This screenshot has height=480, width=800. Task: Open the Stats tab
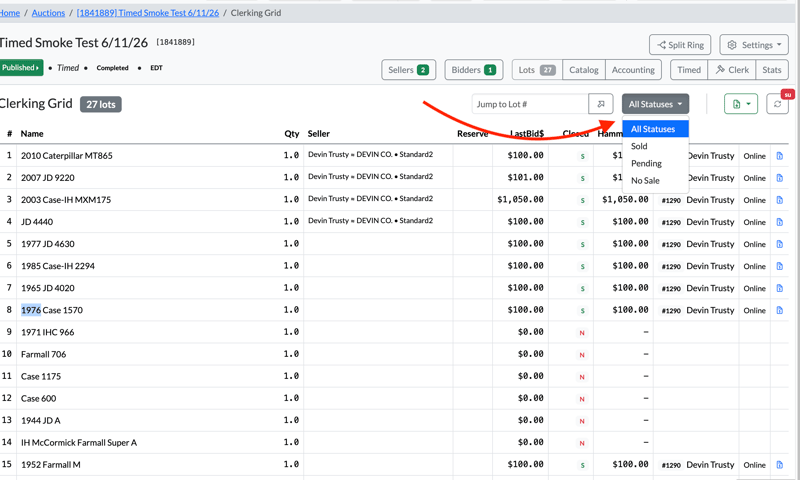(771, 70)
